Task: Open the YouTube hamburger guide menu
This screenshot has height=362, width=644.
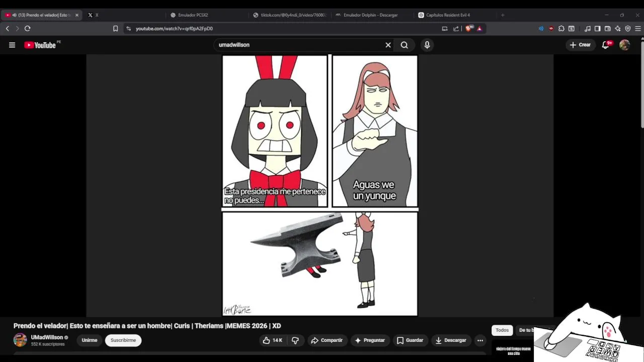Action: [12, 45]
